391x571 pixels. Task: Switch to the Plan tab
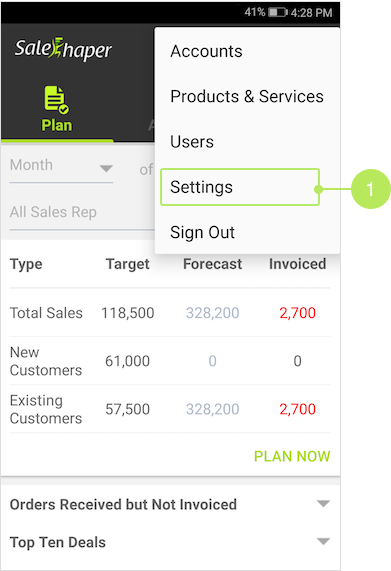pyautogui.click(x=57, y=110)
